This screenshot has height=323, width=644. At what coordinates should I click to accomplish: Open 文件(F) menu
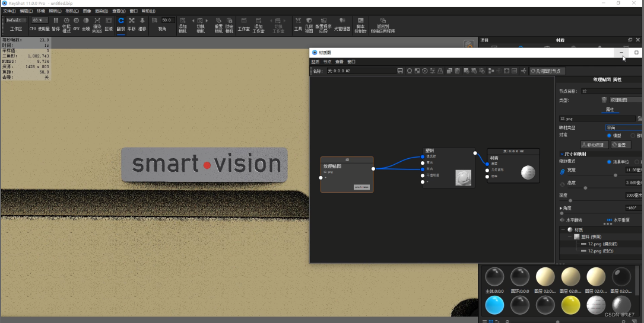[x=9, y=11]
